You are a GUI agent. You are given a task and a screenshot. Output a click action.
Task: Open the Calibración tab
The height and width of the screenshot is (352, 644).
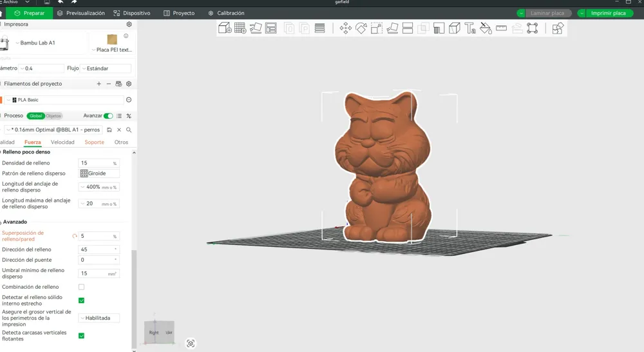coord(226,13)
